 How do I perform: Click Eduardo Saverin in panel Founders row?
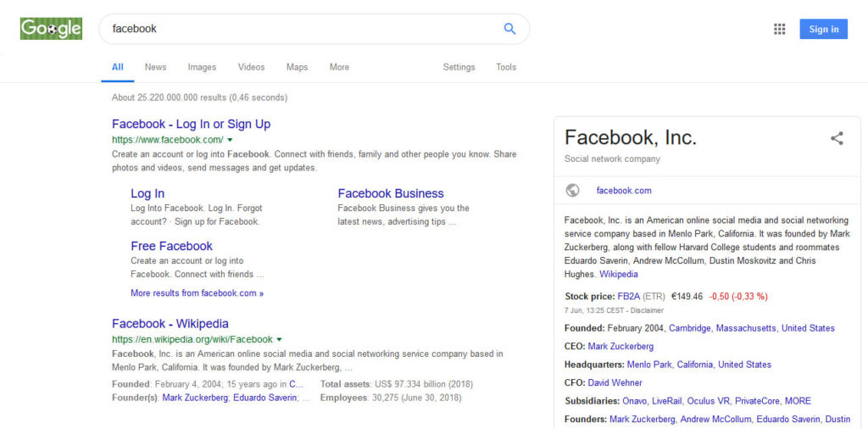pos(789,419)
